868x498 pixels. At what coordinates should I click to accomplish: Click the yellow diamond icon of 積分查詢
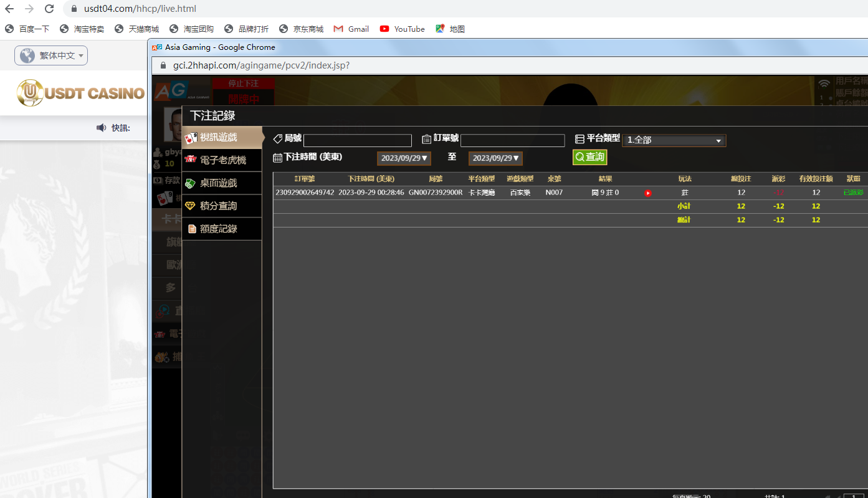pyautogui.click(x=191, y=206)
